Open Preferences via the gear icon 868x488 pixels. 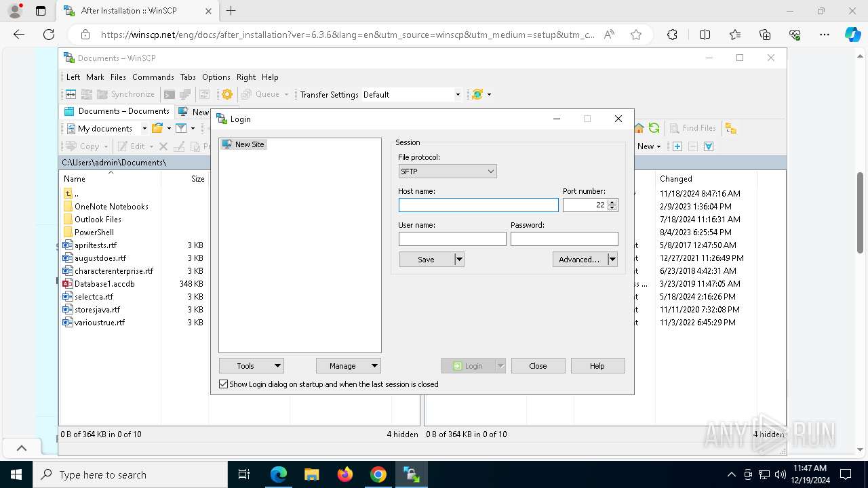(x=227, y=94)
